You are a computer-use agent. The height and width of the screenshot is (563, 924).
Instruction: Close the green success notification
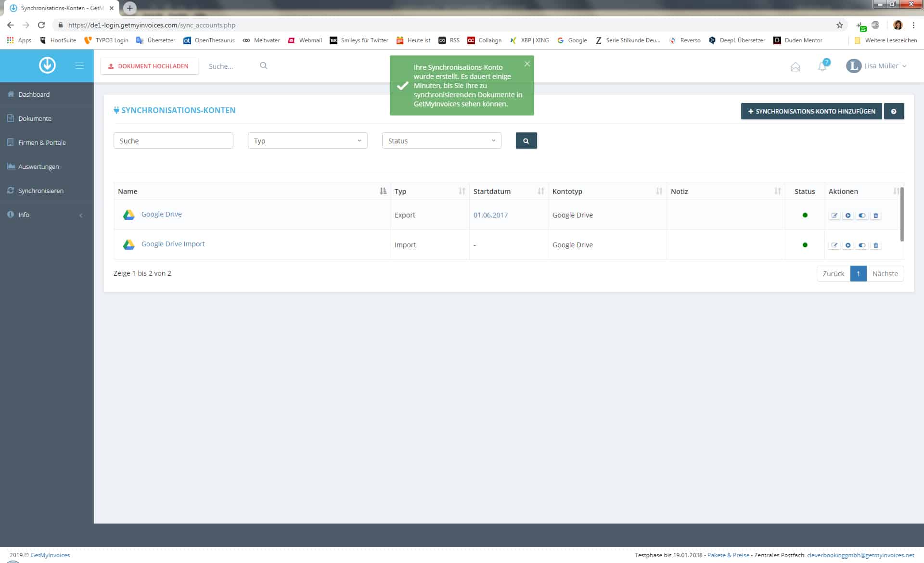coord(527,64)
